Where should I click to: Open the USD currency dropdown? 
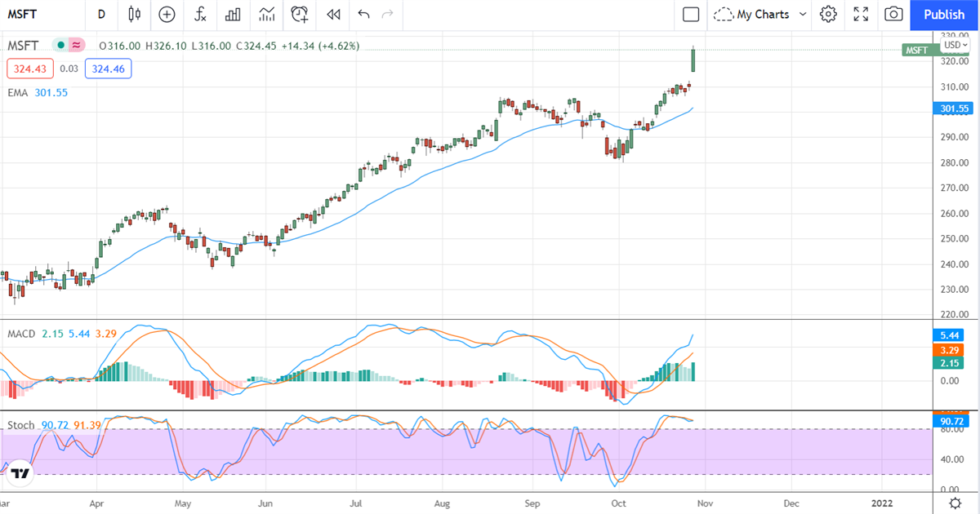click(955, 45)
